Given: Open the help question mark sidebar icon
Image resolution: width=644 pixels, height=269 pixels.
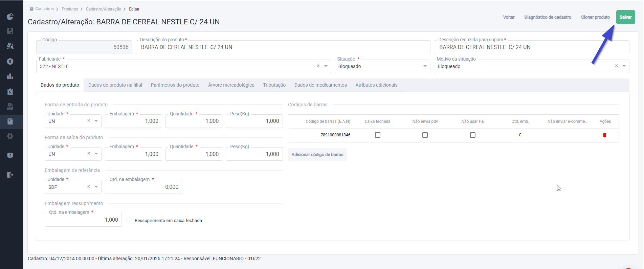Looking at the screenshot, I should point(10,155).
